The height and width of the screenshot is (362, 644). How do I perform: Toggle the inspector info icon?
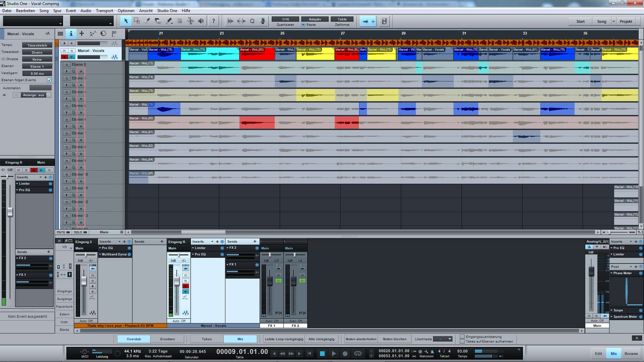click(x=71, y=34)
